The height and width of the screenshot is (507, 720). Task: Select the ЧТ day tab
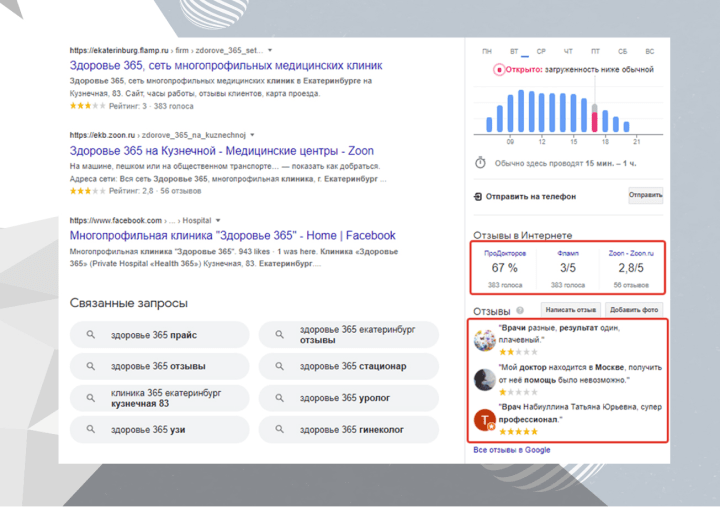tap(568, 51)
